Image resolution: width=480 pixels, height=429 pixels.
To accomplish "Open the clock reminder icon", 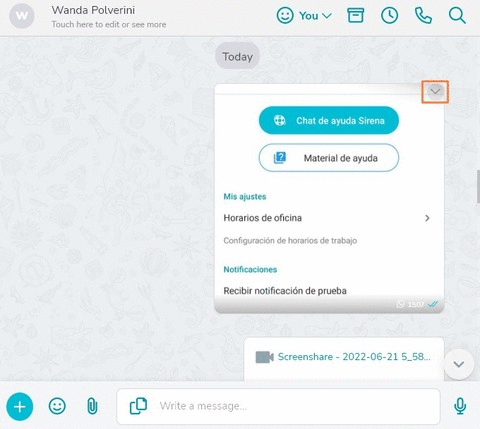I will click(389, 16).
